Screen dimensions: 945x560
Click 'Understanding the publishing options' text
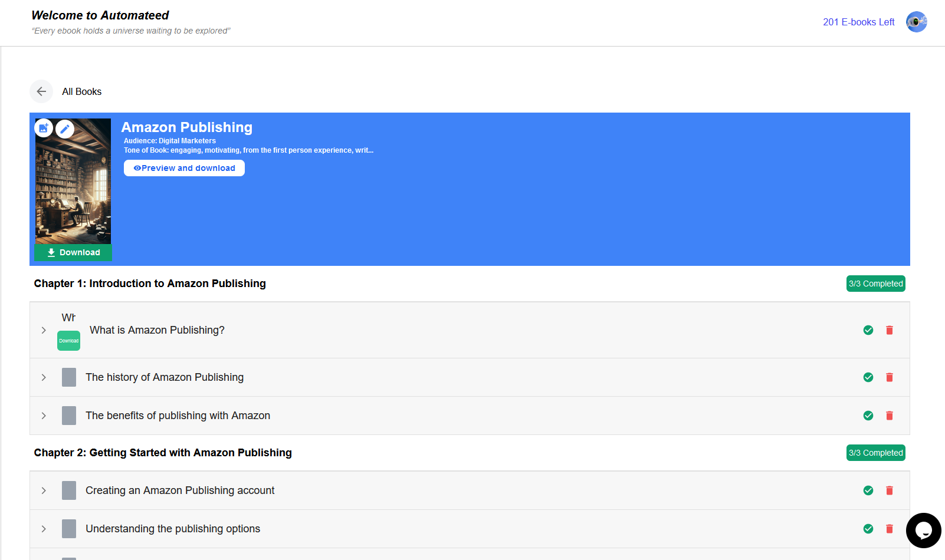point(173,529)
